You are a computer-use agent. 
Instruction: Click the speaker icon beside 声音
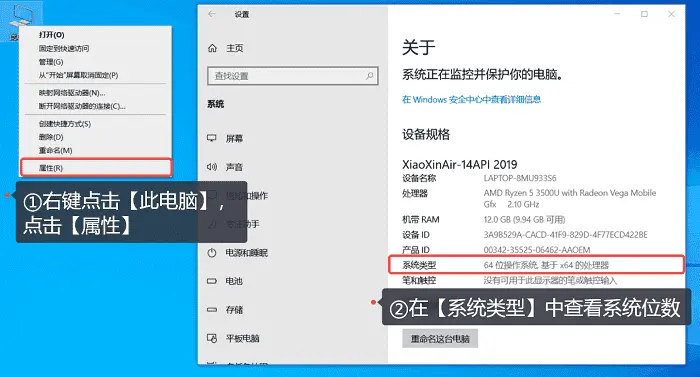click(x=212, y=167)
